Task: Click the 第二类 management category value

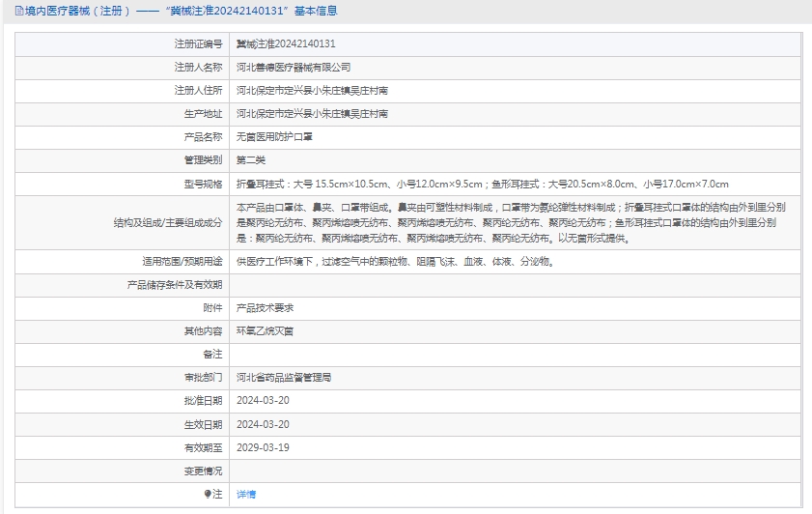Action: click(x=251, y=160)
